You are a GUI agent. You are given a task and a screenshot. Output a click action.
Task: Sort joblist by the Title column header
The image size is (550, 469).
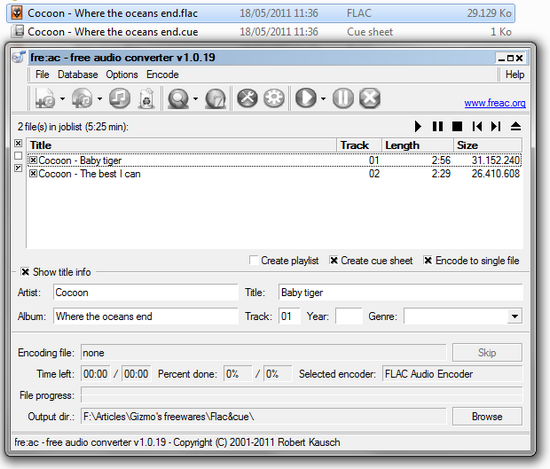point(182,145)
